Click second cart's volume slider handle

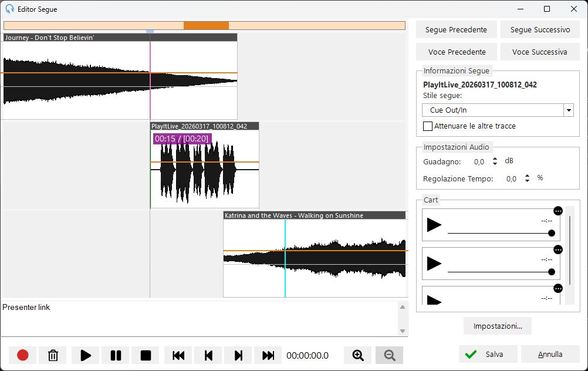coord(551,272)
